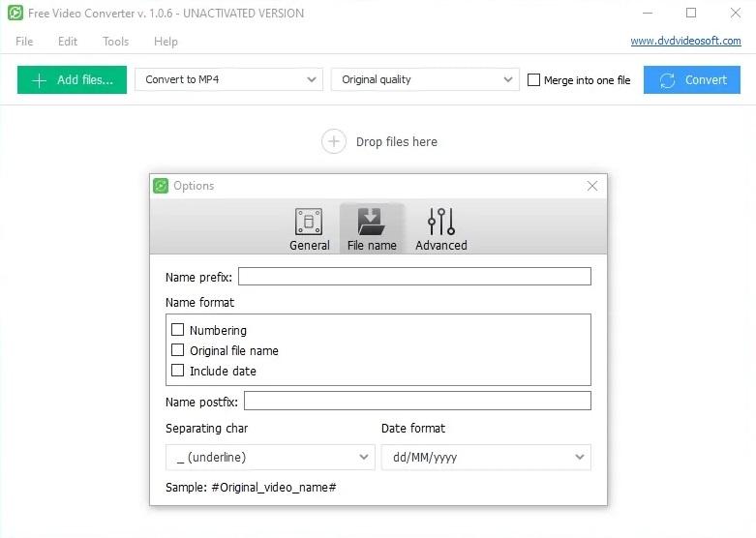The width and height of the screenshot is (756, 538).
Task: Open the Original quality dropdown
Action: (x=425, y=79)
